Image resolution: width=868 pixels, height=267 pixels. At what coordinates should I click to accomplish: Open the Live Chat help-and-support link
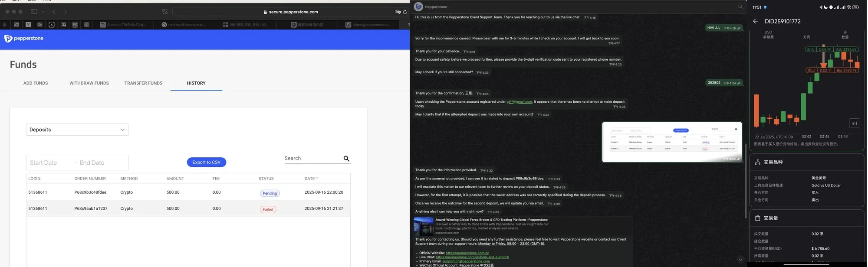(472, 257)
